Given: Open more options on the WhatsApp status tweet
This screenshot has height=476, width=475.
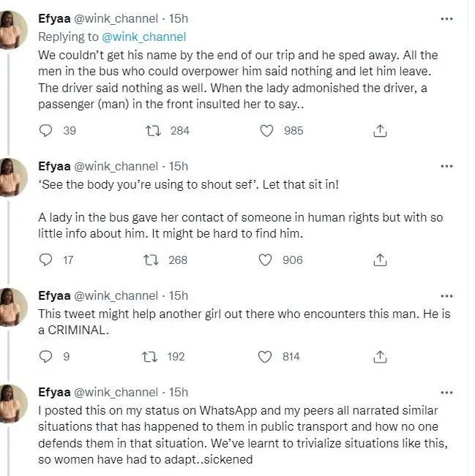Looking at the screenshot, I should [446, 392].
